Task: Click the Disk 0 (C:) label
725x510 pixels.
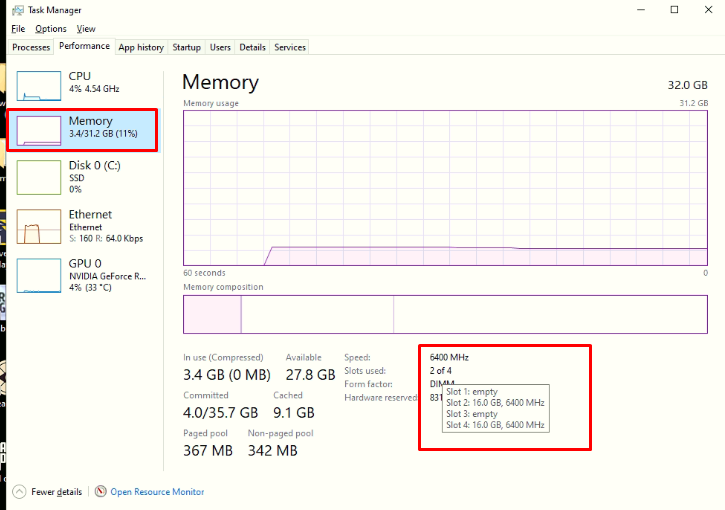Action: (95, 165)
